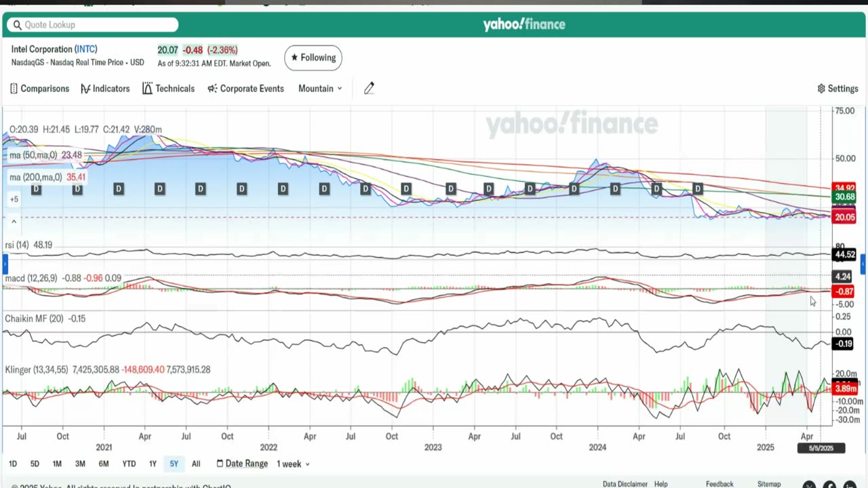Focus the Quote Lookup search field
Screen dimensions: 868x488
tap(93, 25)
